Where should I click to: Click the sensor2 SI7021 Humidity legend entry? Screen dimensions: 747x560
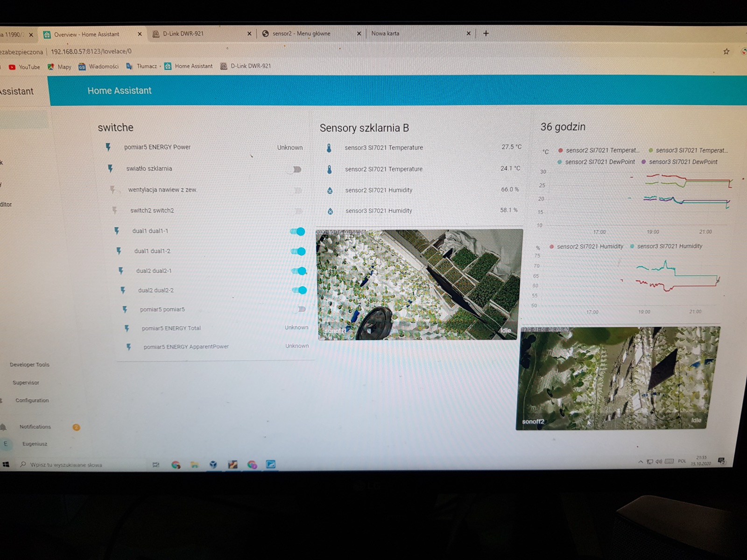[x=586, y=246]
